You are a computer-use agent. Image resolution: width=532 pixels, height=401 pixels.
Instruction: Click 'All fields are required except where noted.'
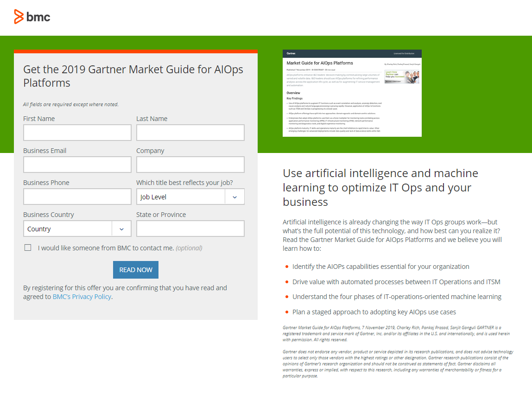pyautogui.click(x=71, y=104)
